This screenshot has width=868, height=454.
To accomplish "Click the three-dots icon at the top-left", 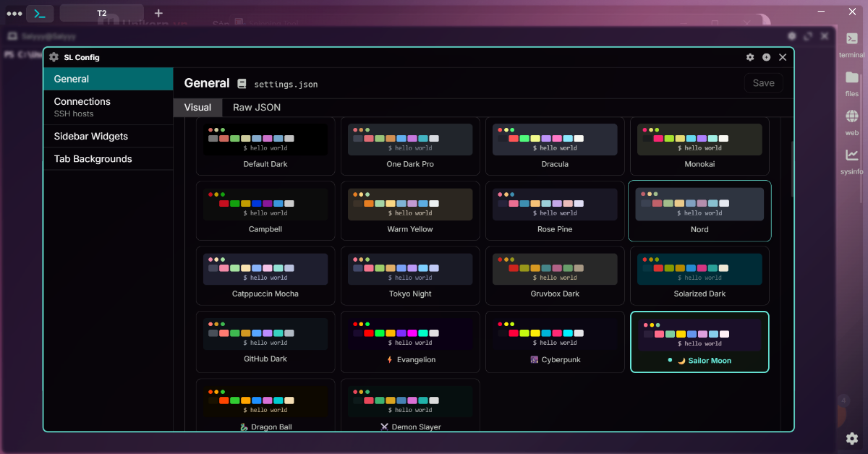I will pyautogui.click(x=14, y=13).
